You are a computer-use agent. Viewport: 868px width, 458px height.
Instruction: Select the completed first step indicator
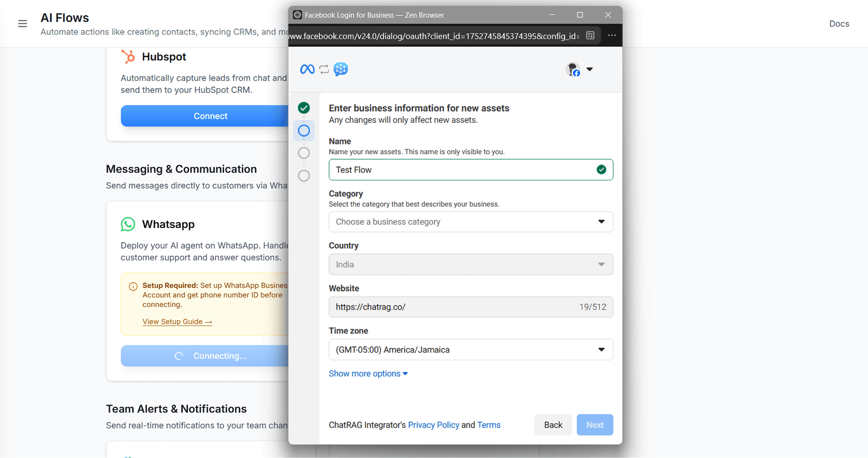pos(304,108)
